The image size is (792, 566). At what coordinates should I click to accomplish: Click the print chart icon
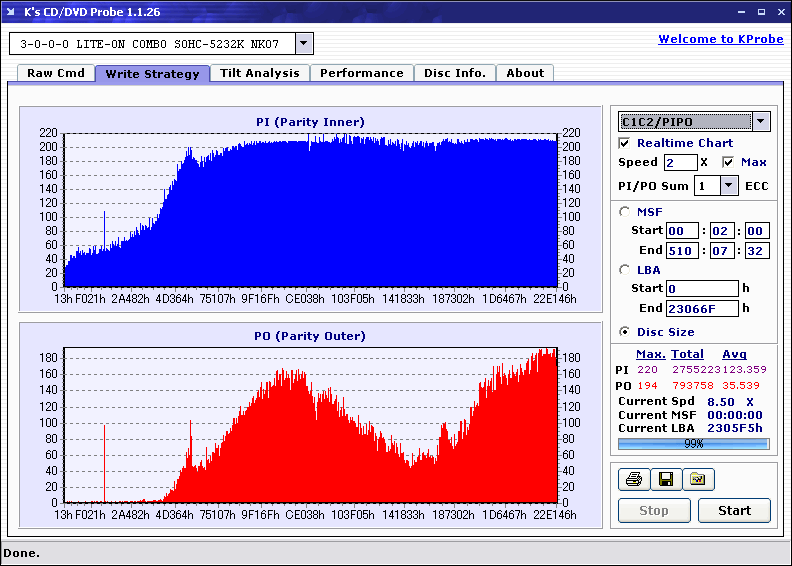[634, 479]
